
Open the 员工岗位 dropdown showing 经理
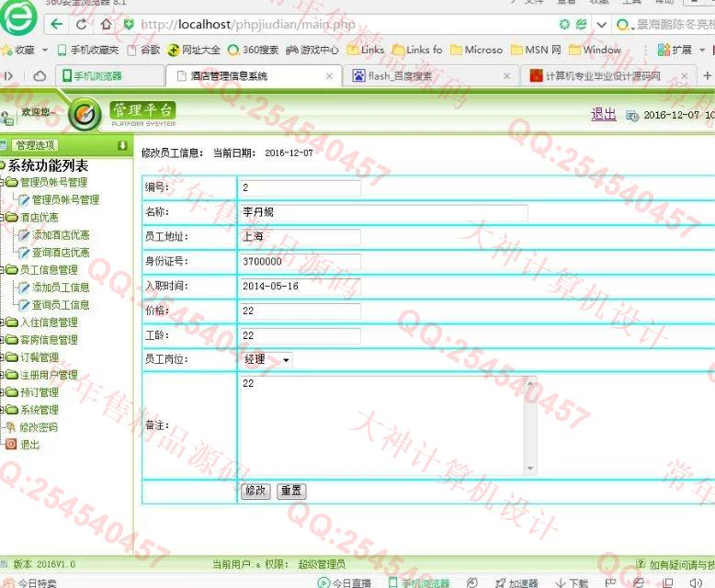click(267, 359)
